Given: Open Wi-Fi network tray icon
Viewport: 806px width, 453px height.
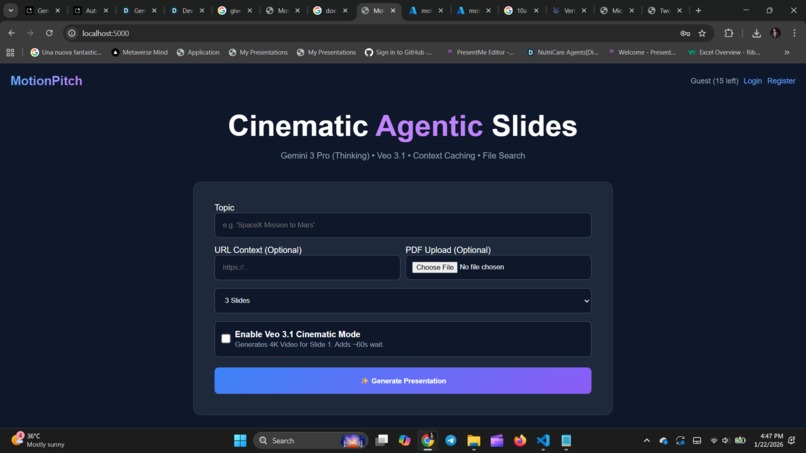Looking at the screenshot, I should coord(714,441).
